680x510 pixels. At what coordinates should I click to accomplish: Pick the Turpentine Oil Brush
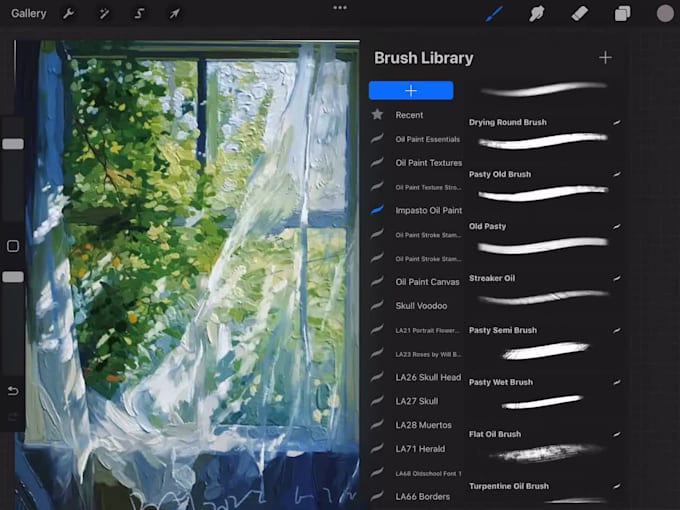(x=544, y=494)
